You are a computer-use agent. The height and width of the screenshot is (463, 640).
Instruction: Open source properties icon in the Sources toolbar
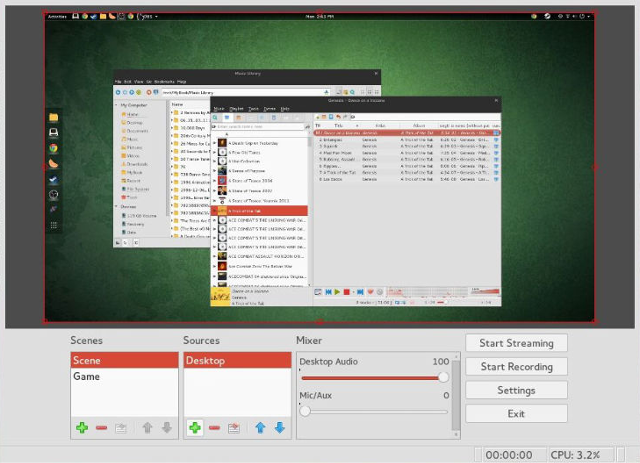[233, 428]
